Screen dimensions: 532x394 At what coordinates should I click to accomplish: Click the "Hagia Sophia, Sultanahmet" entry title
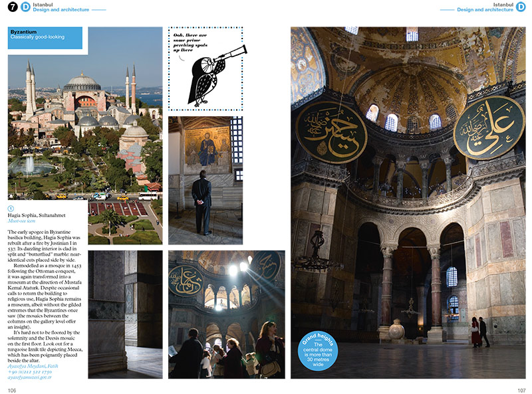point(37,215)
